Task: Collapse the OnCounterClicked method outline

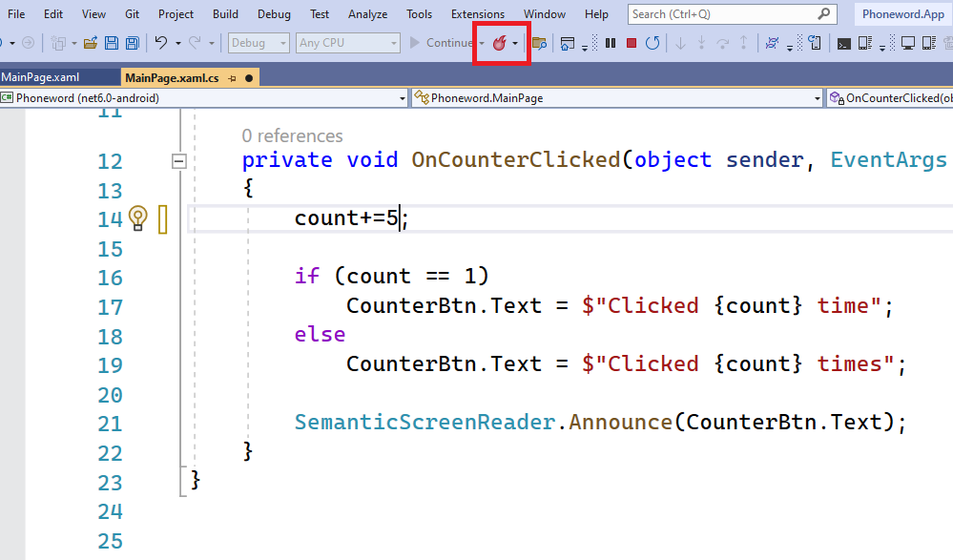Action: [178, 161]
